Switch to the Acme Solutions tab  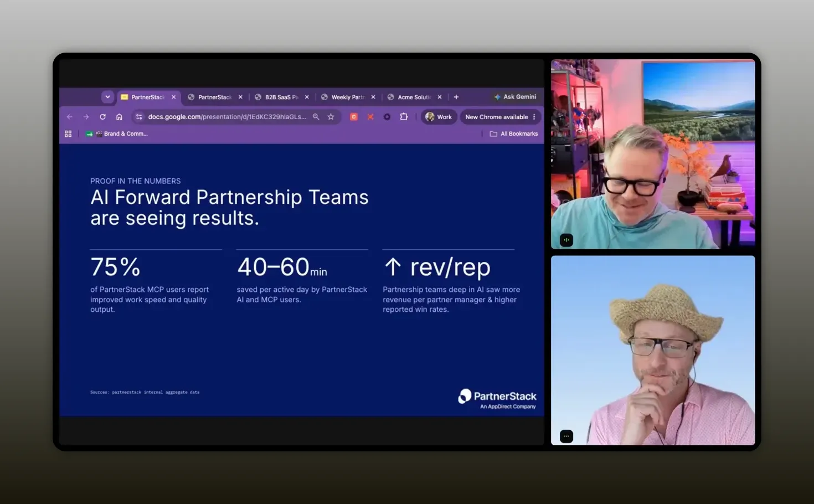click(x=414, y=97)
